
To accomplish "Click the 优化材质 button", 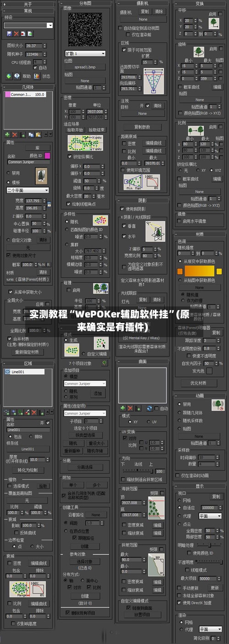I will point(199,383).
